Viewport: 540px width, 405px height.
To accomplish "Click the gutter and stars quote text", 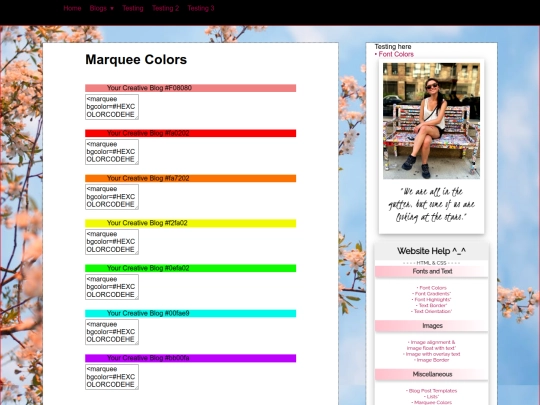I will [431, 205].
